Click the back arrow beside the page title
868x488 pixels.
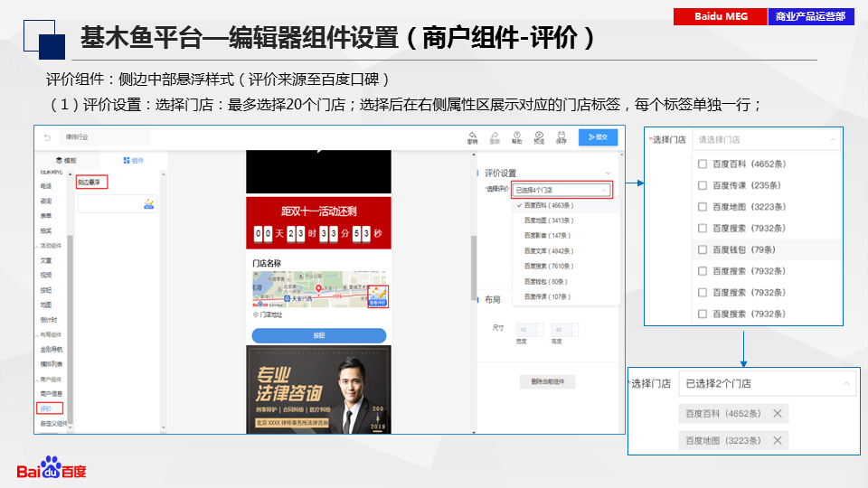(48, 137)
